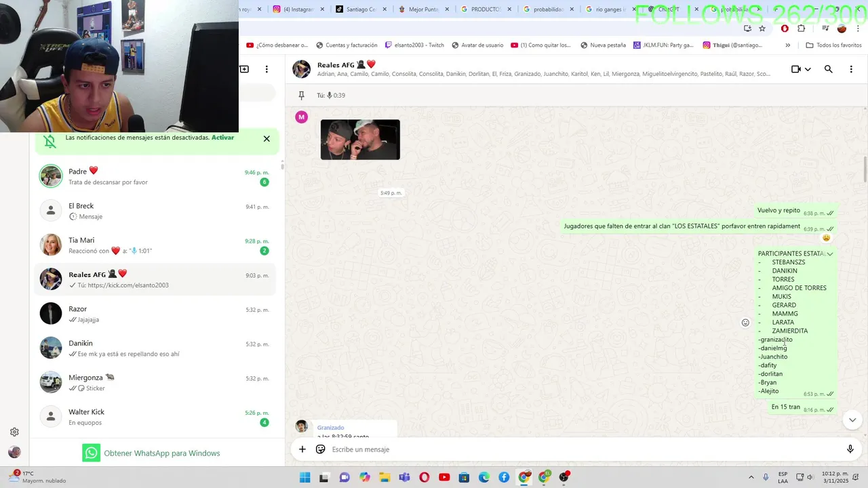Close the Instagram browser tab
This screenshot has height=488, width=868.
click(x=322, y=9)
